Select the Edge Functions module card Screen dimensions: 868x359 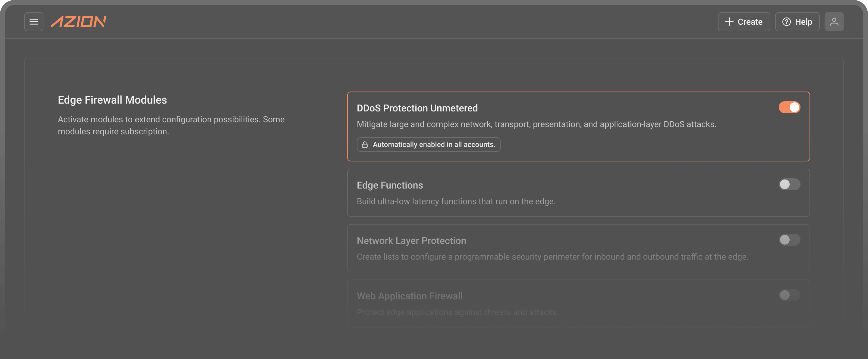point(578,193)
